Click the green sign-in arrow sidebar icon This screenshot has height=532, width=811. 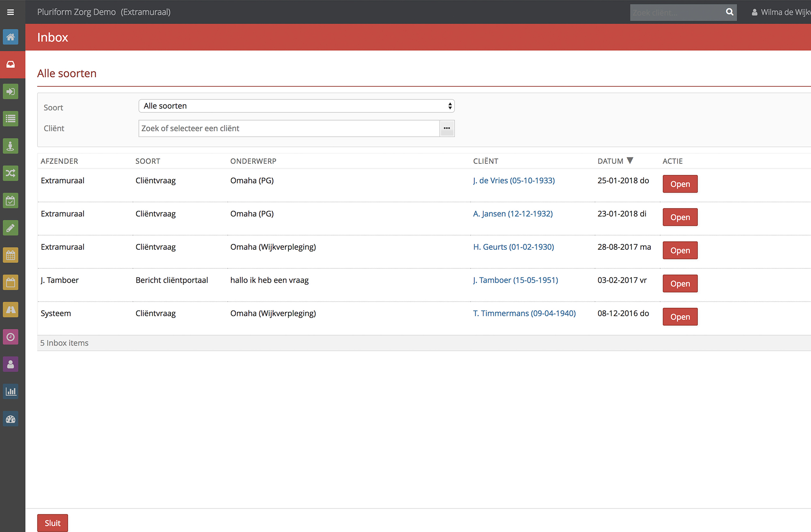(11, 91)
